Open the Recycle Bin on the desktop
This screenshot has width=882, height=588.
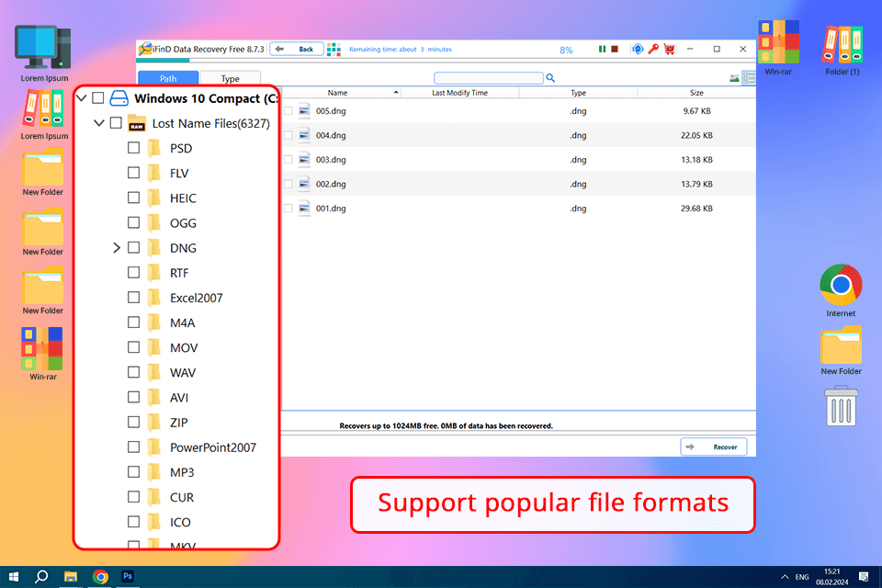coord(841,405)
